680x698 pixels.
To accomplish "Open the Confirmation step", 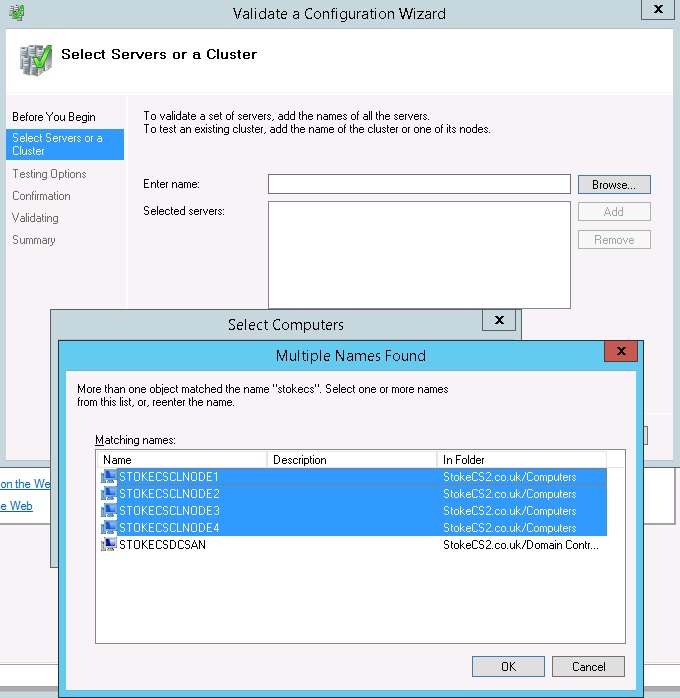I will (x=41, y=196).
